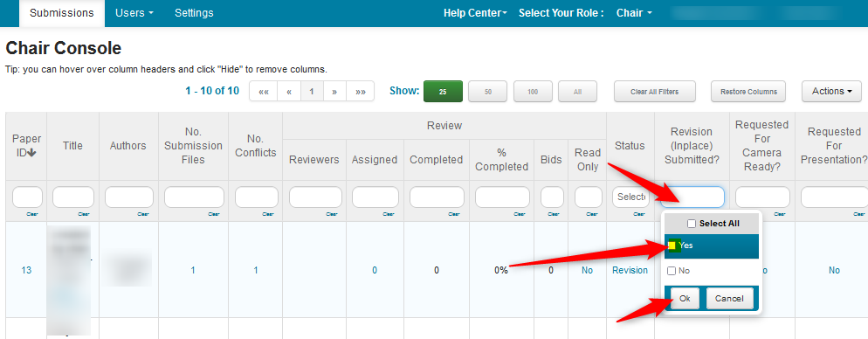868x339 pixels.
Task: Focus Requested For Camera Ready filter
Action: (x=762, y=197)
